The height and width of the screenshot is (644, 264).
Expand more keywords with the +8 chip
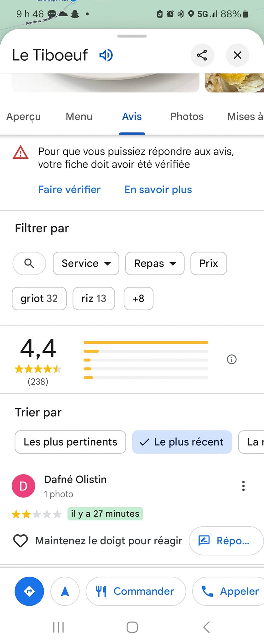139,298
